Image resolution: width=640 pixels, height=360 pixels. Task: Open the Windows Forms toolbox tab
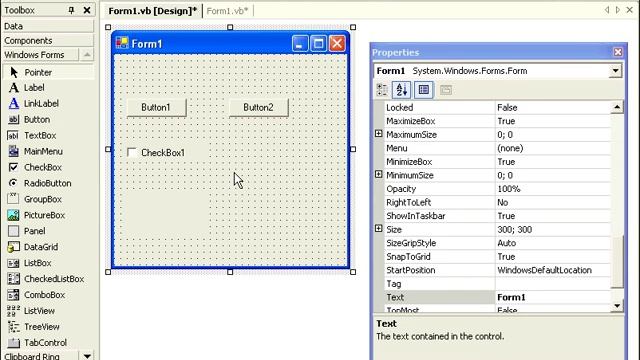[x=40, y=55]
